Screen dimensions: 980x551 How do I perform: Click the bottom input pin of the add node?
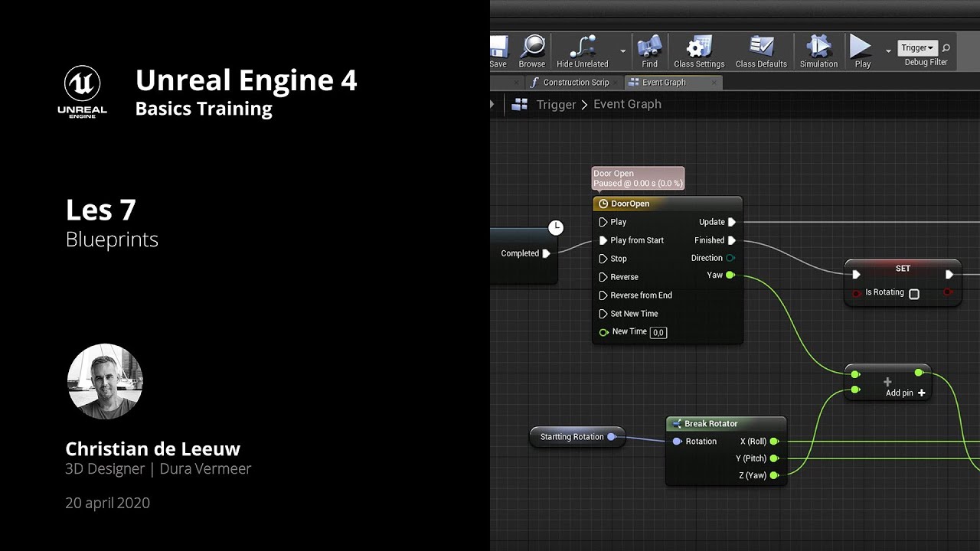pyautogui.click(x=855, y=390)
